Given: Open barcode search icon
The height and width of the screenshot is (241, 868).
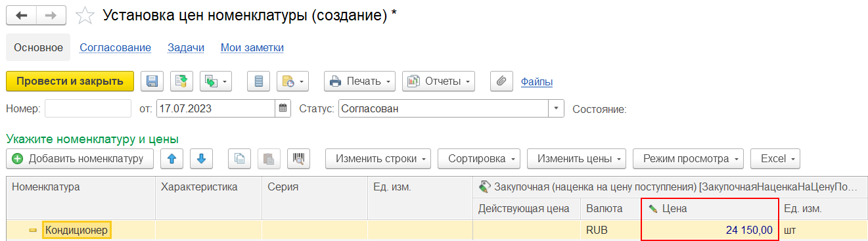Looking at the screenshot, I should coord(298,158).
